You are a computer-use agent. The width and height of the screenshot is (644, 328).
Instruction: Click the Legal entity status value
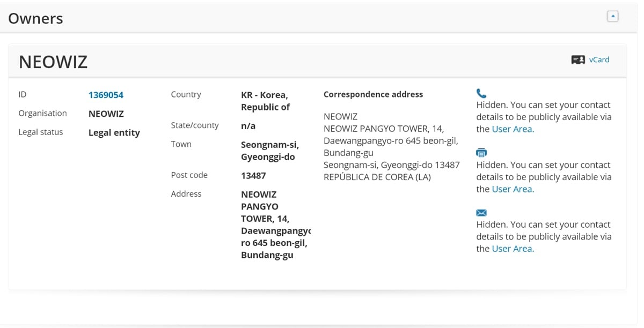pyautogui.click(x=114, y=133)
